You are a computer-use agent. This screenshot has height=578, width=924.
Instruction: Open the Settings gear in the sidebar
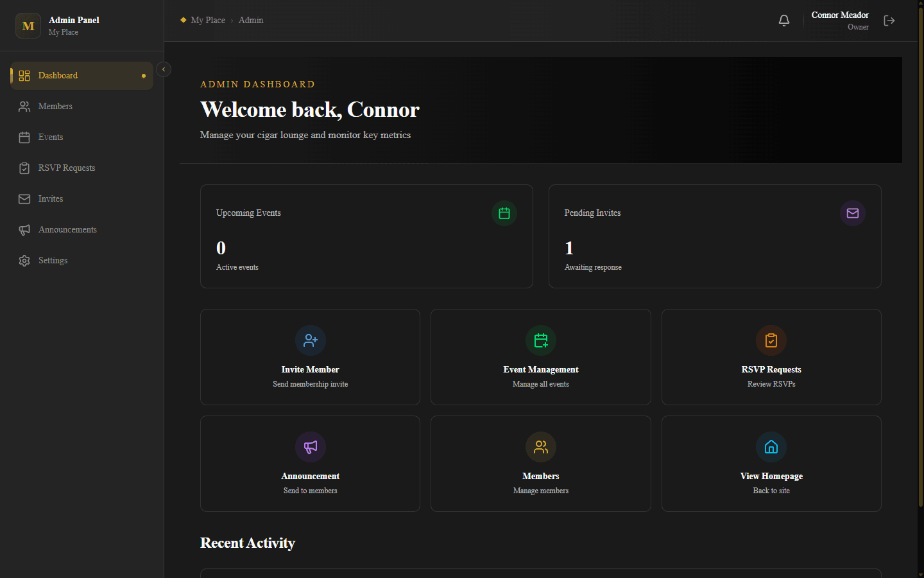(24, 260)
